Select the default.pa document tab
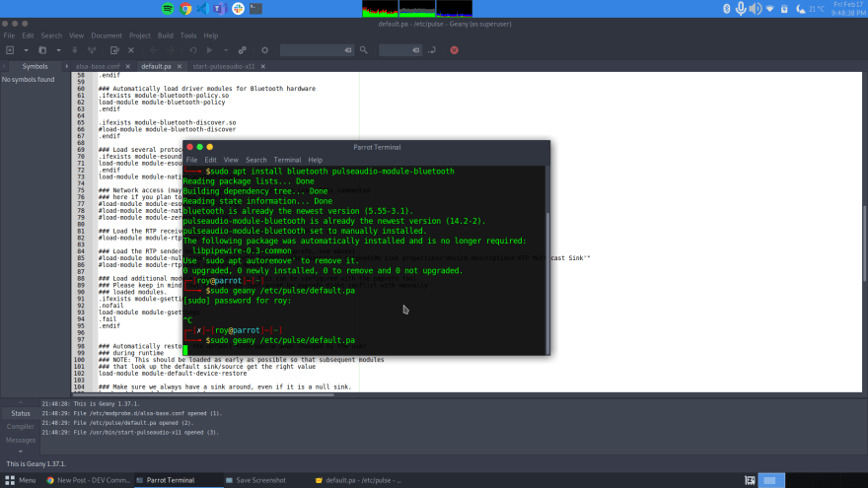The image size is (868, 488). 156,66
